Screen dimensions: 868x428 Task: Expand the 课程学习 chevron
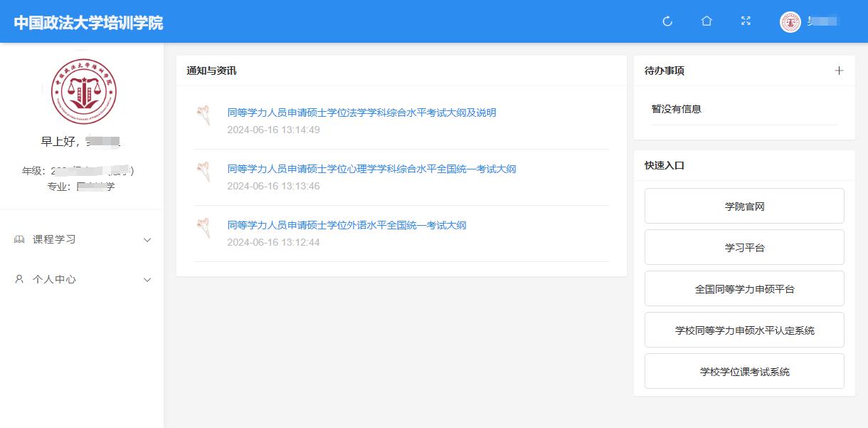pos(147,240)
